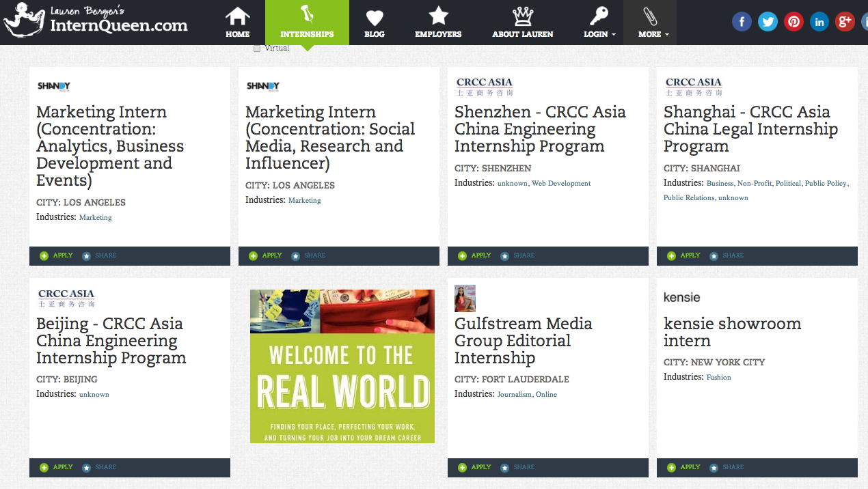Select the Internships tab
This screenshot has width=868, height=489.
(x=307, y=23)
